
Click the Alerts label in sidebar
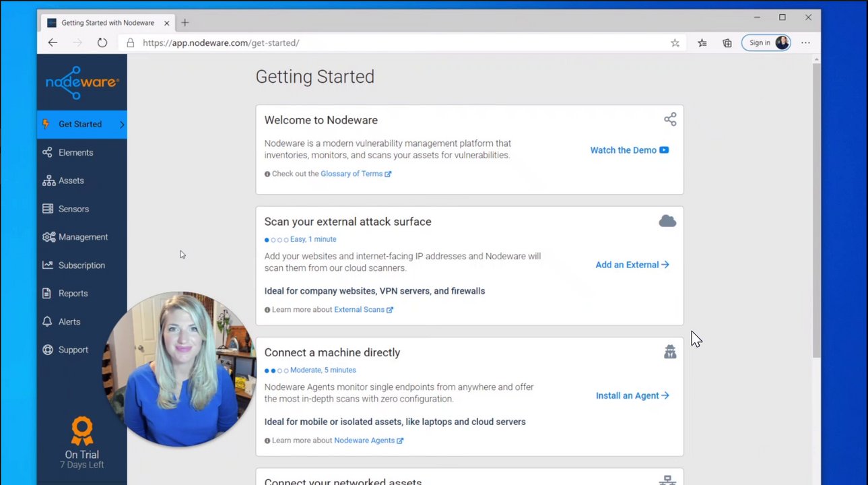click(69, 322)
